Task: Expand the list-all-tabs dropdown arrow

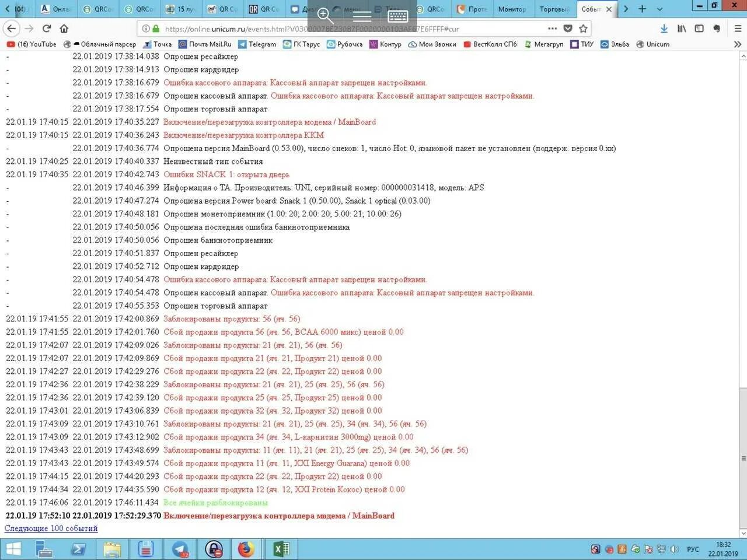Action: tap(659, 9)
